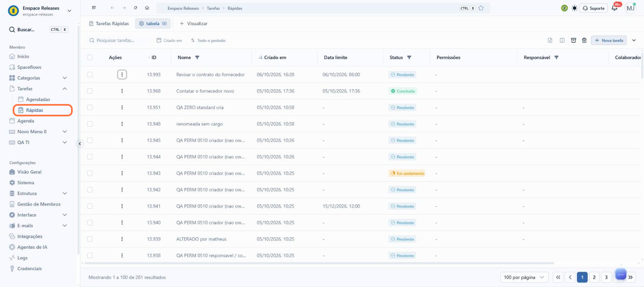The width and height of the screenshot is (644, 287).
Task: Collapse the Tarefas section in sidebar
Action: [64, 88]
